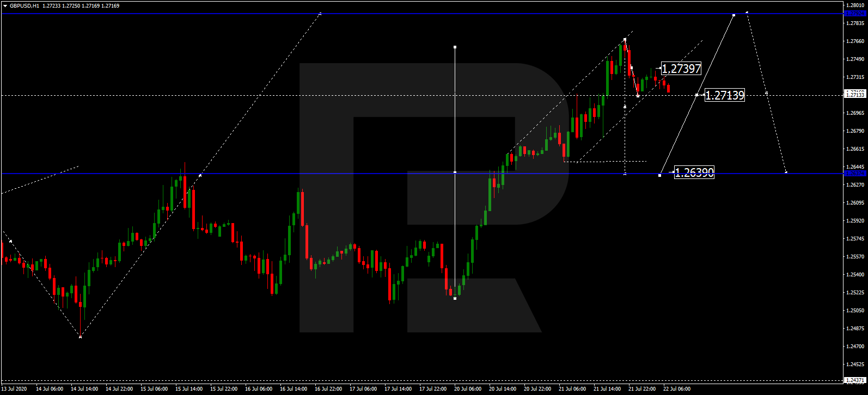
Task: Click the 21 Jul 14:00 time axis label
Action: point(607,389)
